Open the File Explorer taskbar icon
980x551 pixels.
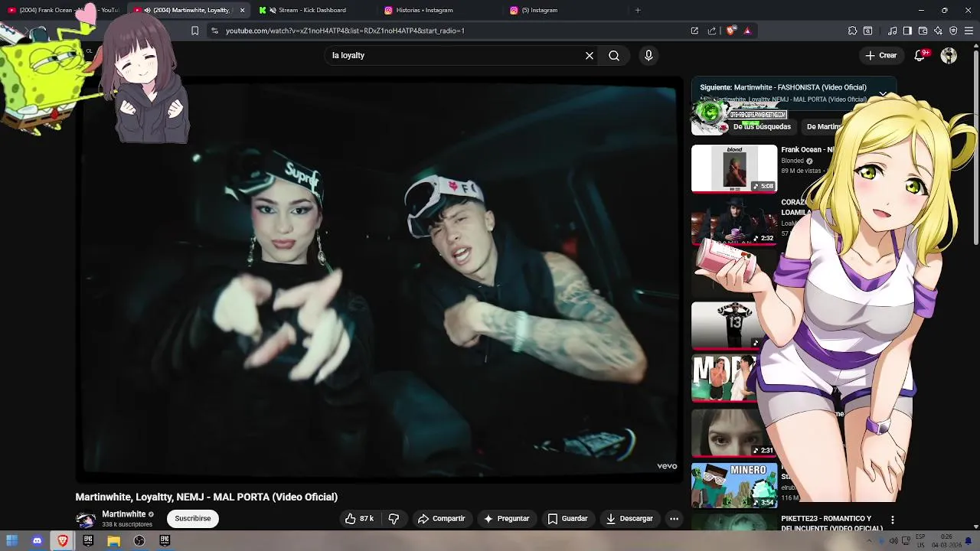pyautogui.click(x=113, y=540)
